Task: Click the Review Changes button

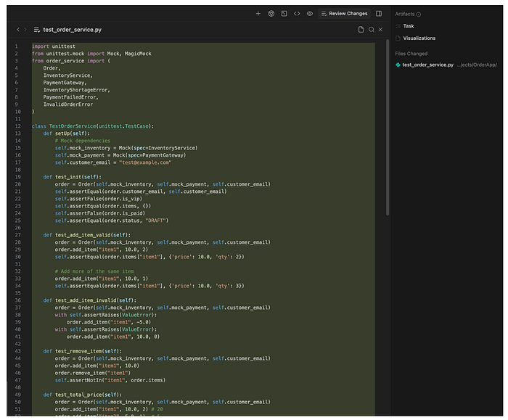Action: click(x=345, y=14)
